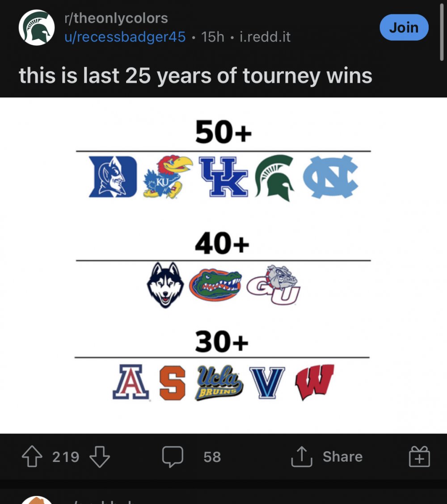
Task: Tap the North Carolina NC logo
Action: click(330, 177)
